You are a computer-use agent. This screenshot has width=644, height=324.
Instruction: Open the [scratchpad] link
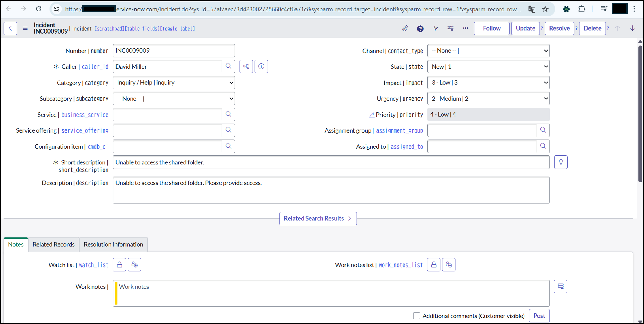109,29
